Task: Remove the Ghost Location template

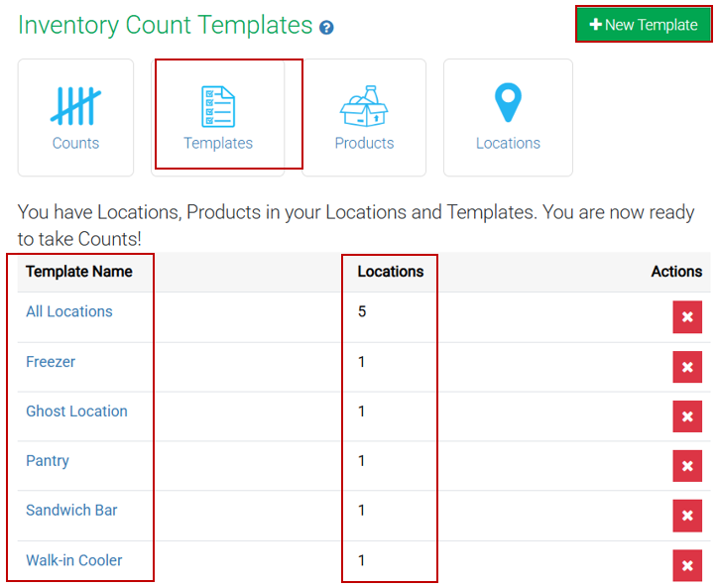Action: [687, 416]
